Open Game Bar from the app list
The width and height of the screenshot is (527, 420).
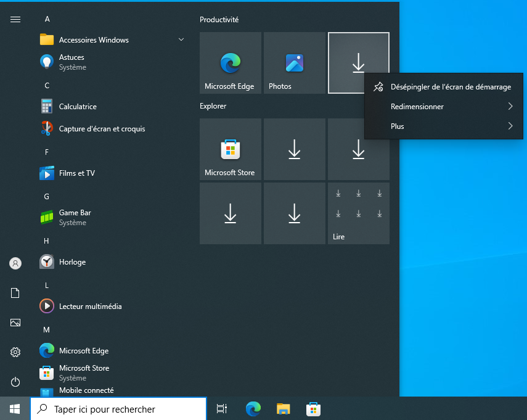pos(112,218)
